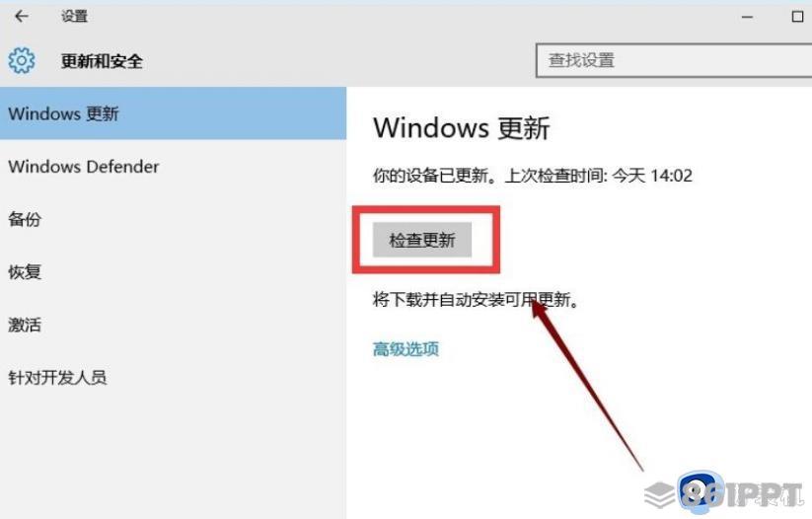Click the Windows 更新 page heading

coord(462,127)
